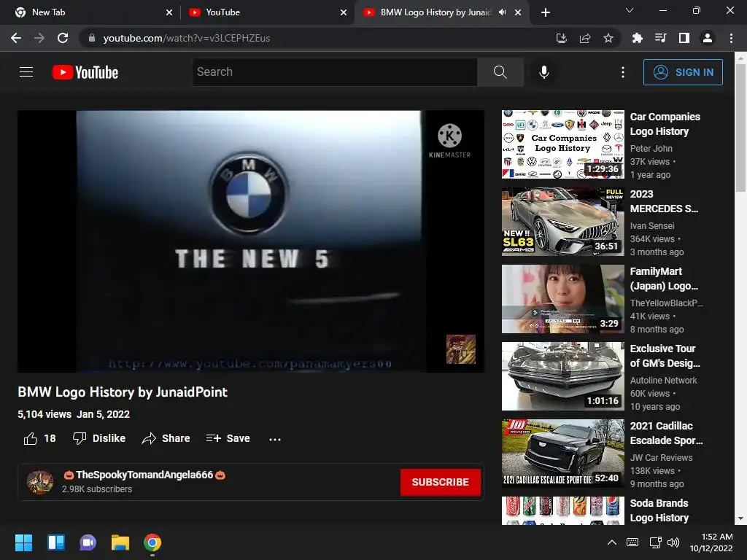Focus the YouTube Search field

click(x=335, y=72)
